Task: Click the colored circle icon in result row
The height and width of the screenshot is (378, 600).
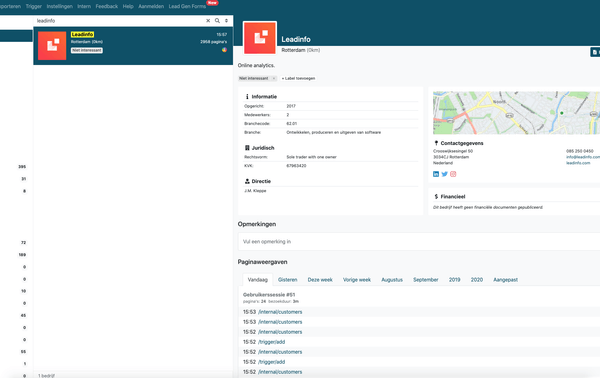Action: pos(224,50)
